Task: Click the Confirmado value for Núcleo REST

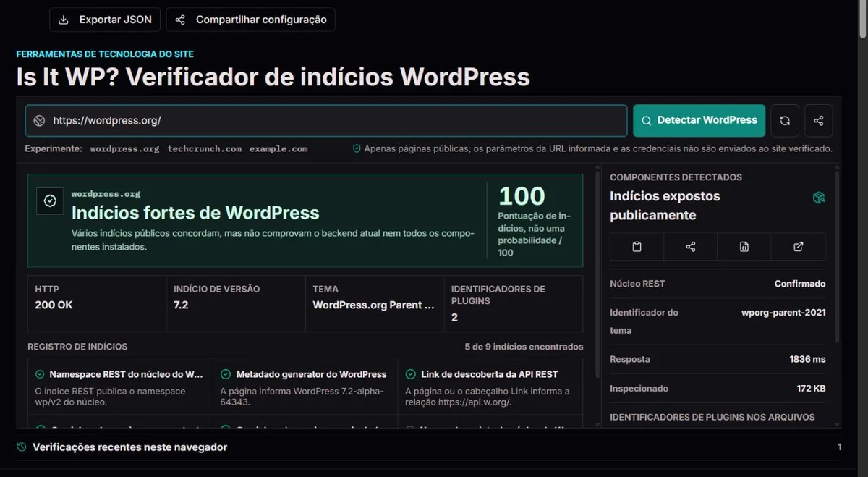Action: tap(800, 284)
